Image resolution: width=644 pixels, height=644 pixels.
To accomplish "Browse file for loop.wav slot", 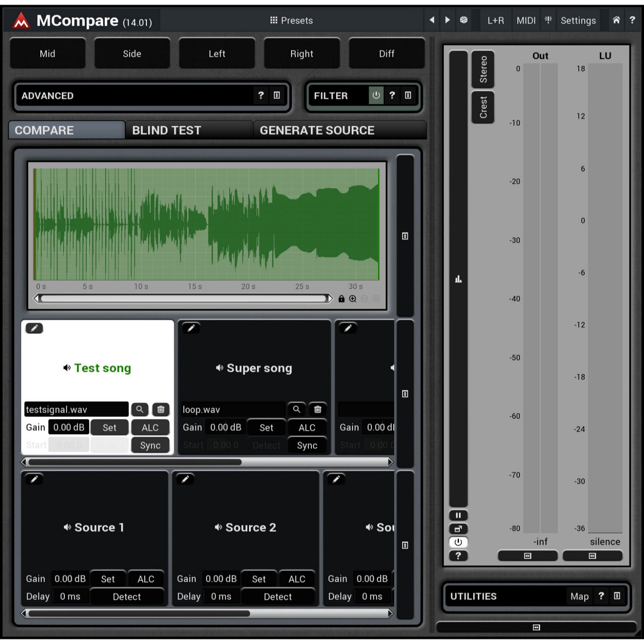I will click(296, 409).
